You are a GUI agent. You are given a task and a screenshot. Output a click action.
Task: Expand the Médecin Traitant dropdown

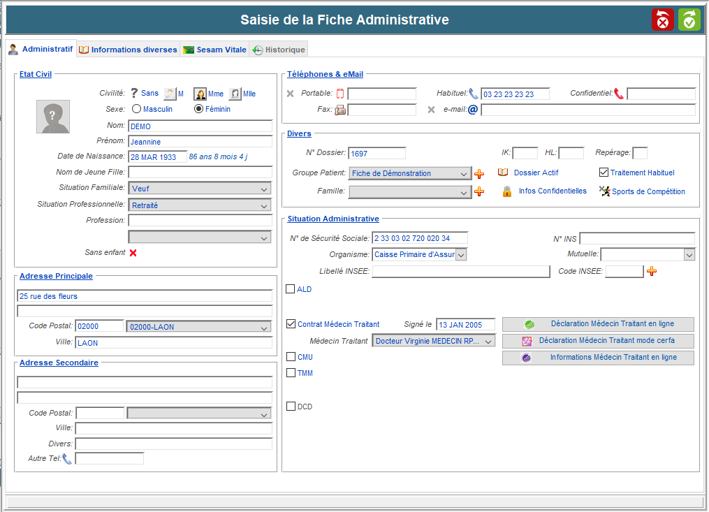click(488, 341)
